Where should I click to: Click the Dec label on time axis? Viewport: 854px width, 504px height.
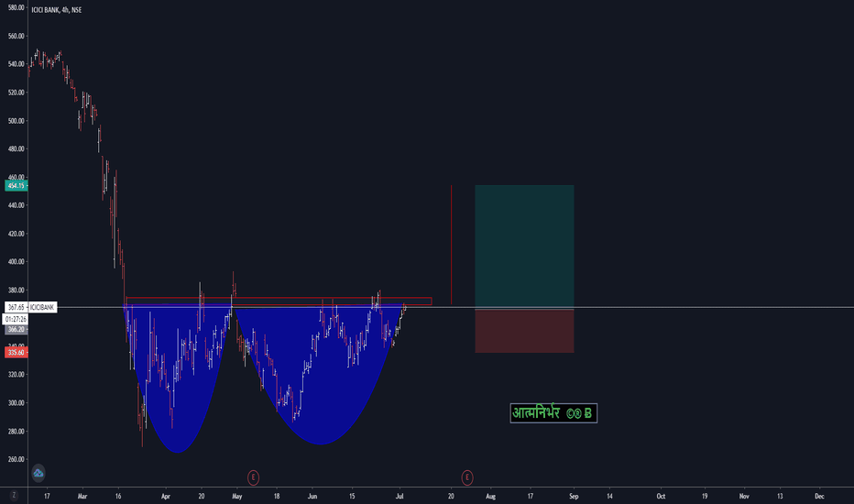pyautogui.click(x=819, y=496)
